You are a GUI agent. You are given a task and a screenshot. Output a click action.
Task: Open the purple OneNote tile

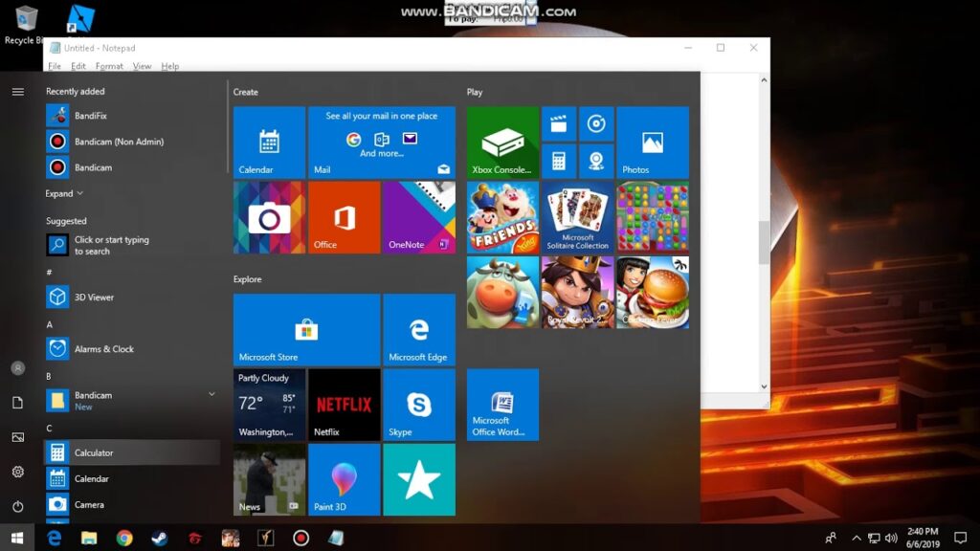pos(419,217)
